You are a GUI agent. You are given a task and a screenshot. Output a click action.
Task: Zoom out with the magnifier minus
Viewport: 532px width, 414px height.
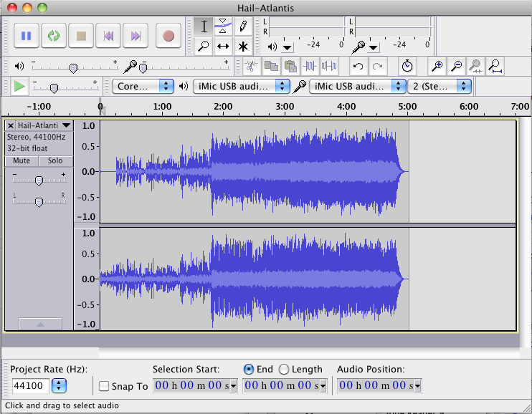(456, 66)
